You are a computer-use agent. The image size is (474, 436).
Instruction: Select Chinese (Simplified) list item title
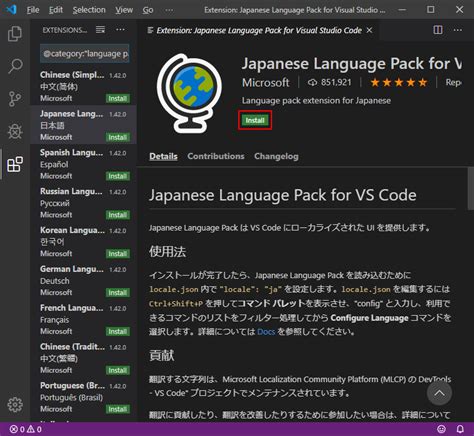(72, 75)
